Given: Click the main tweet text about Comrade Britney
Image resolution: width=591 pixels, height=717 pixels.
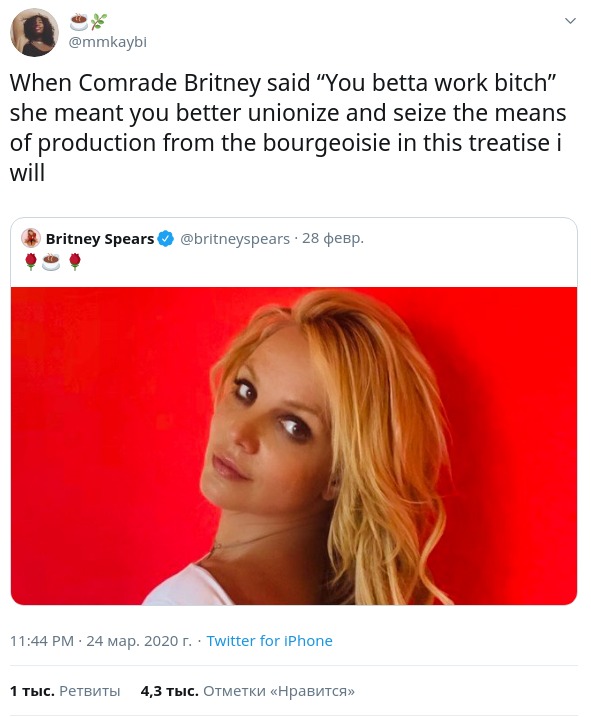Looking at the screenshot, I should [288, 128].
